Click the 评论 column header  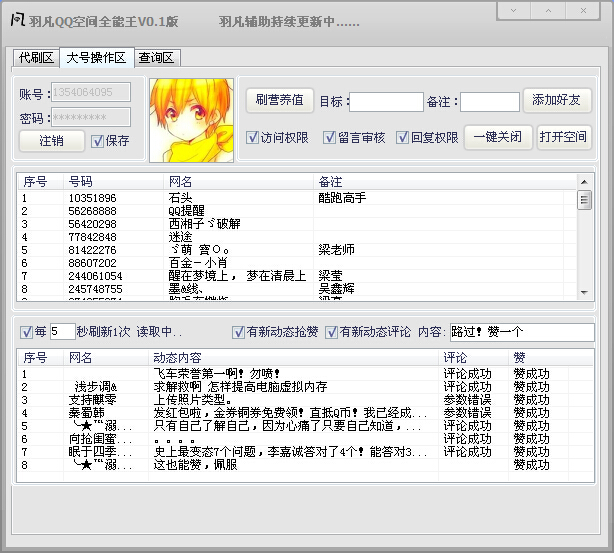[x=473, y=358]
